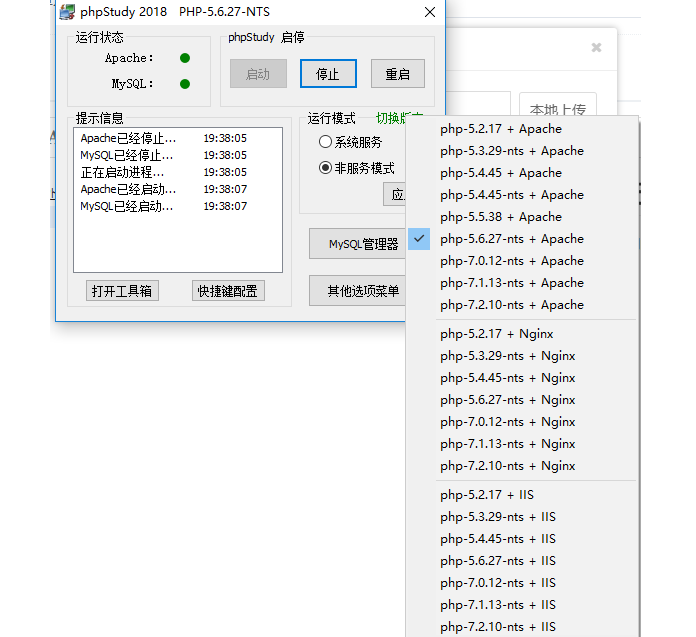
Task: Click log line 'MySQL已经启动…'
Action: coord(163,206)
